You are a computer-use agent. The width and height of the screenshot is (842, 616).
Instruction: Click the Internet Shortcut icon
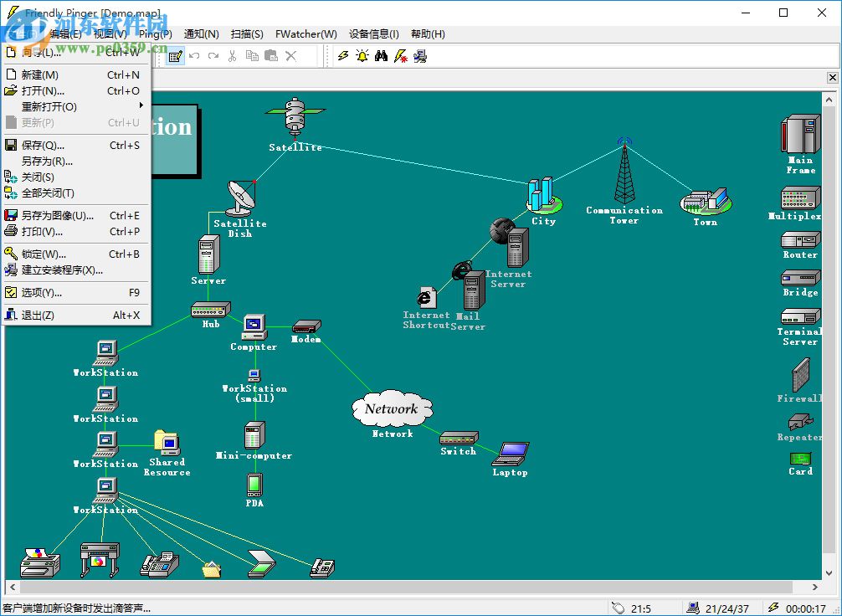pyautogui.click(x=426, y=297)
